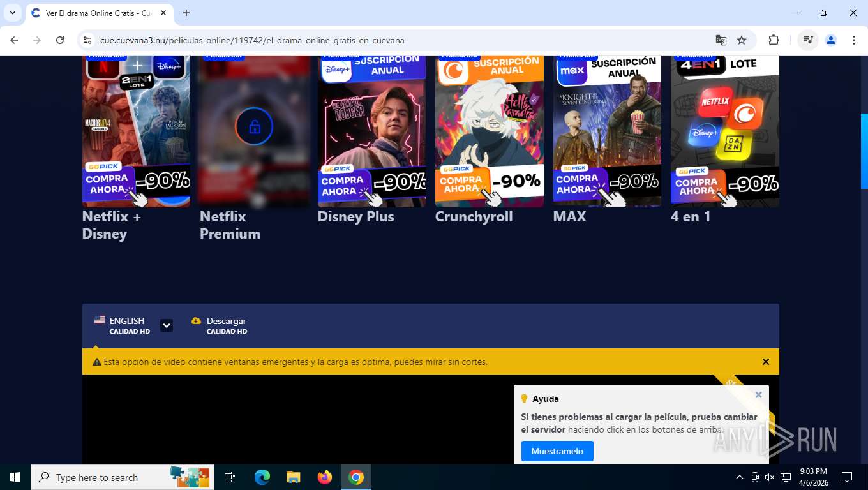868x490 pixels.
Task: Switch to Chrome taskbar icon
Action: pos(356,477)
